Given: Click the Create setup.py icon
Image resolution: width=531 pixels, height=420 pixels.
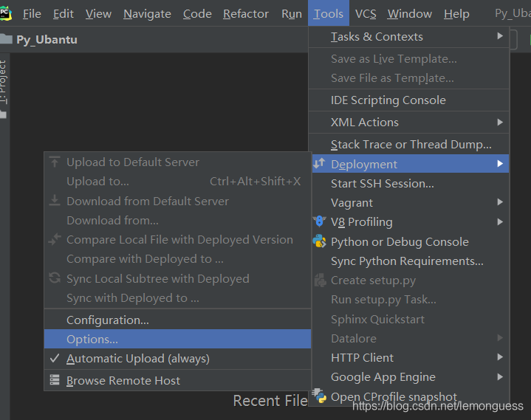Looking at the screenshot, I should point(319,280).
